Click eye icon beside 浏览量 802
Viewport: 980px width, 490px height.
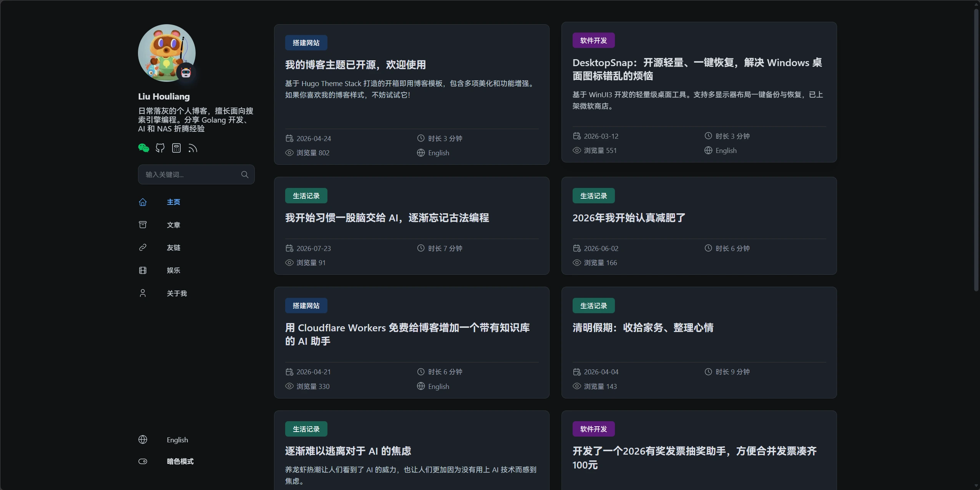point(289,153)
